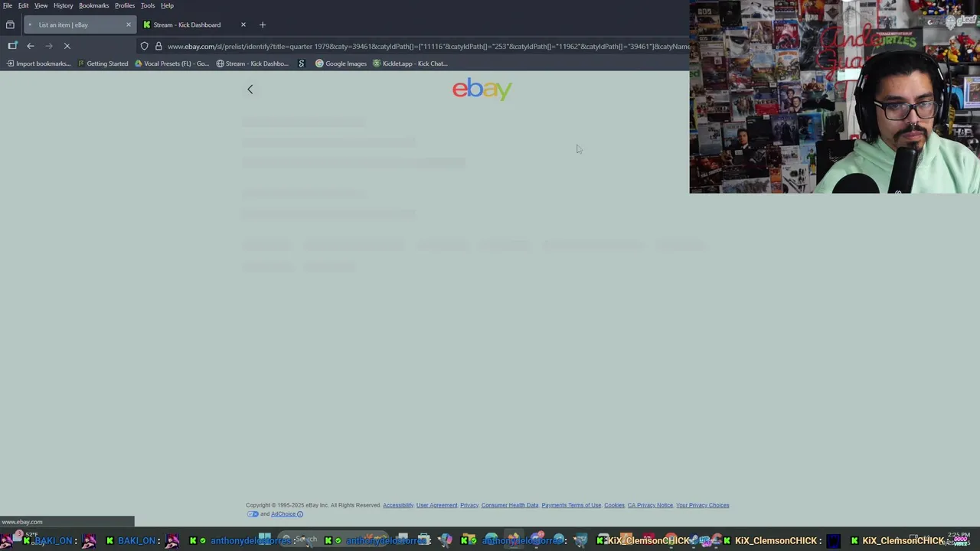
Task: Open the Profiles menu
Action: click(125, 5)
